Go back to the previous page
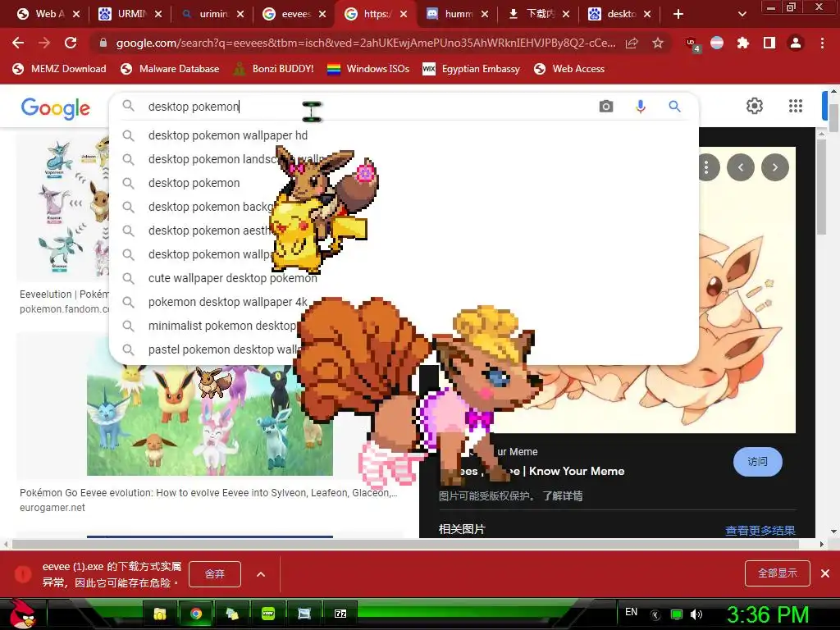This screenshot has height=630, width=840. 18,43
